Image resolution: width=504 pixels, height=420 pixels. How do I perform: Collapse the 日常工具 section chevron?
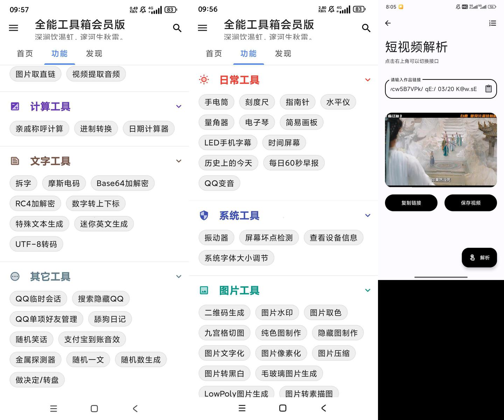[x=367, y=80]
